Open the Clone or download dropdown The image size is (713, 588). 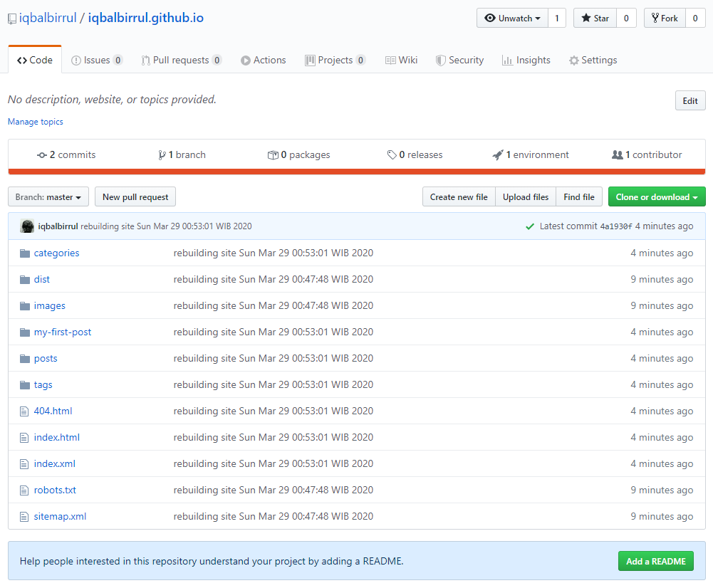(657, 197)
